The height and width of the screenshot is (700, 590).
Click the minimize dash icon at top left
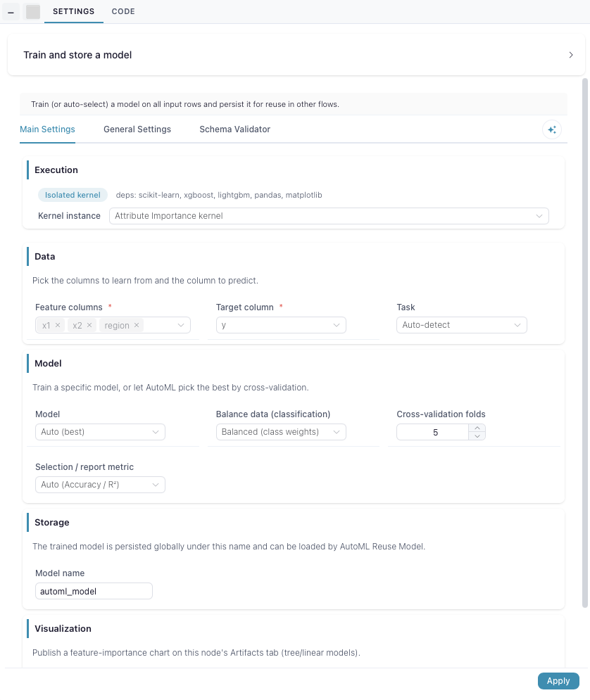click(11, 12)
